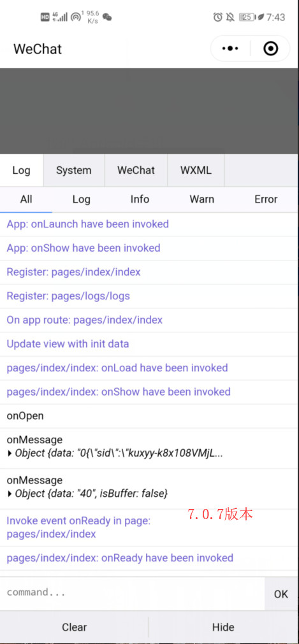The width and height of the screenshot is (299, 644).
Task: Tap the HD network indicator icon
Action: [45, 17]
